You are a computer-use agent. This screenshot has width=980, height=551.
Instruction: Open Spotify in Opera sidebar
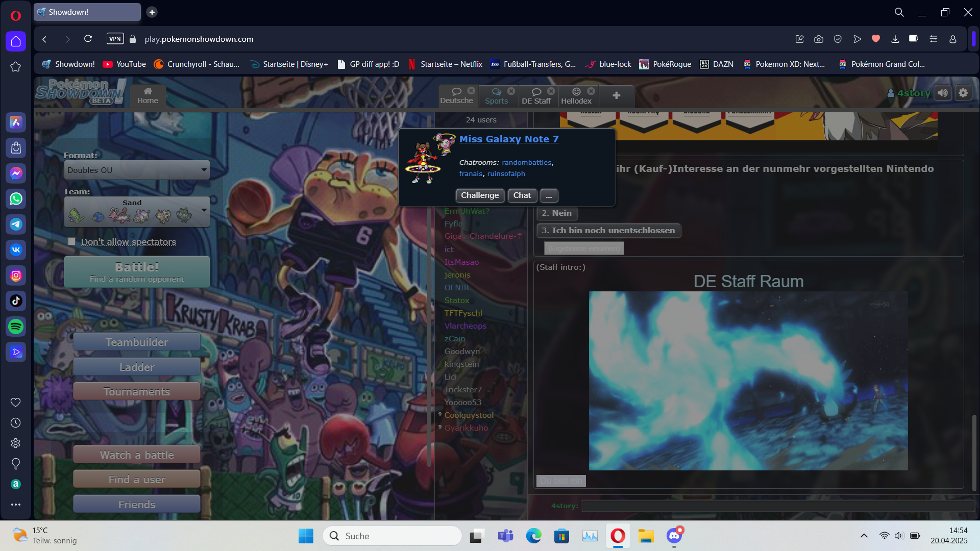pyautogui.click(x=16, y=326)
